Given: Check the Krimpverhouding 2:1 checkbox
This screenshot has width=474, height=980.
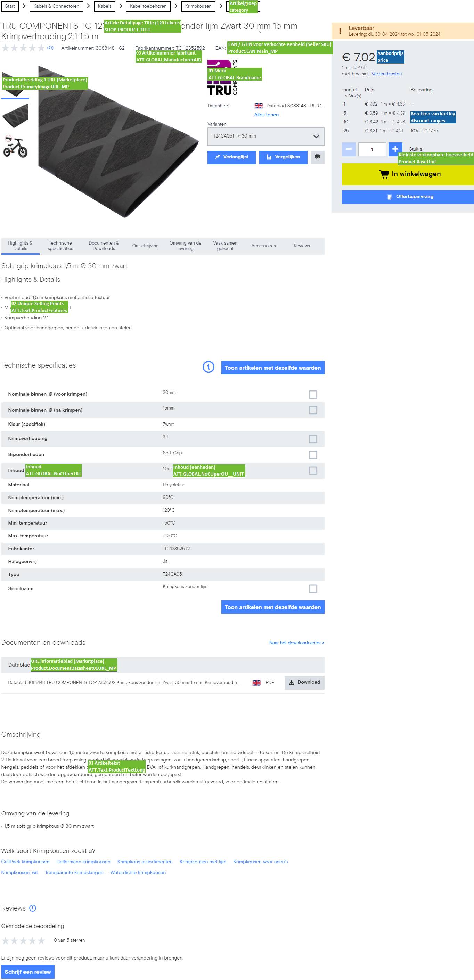Looking at the screenshot, I should (x=313, y=439).
